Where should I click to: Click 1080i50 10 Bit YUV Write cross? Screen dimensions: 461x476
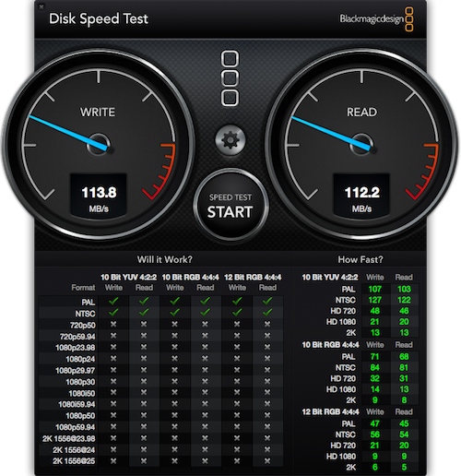click(x=113, y=392)
